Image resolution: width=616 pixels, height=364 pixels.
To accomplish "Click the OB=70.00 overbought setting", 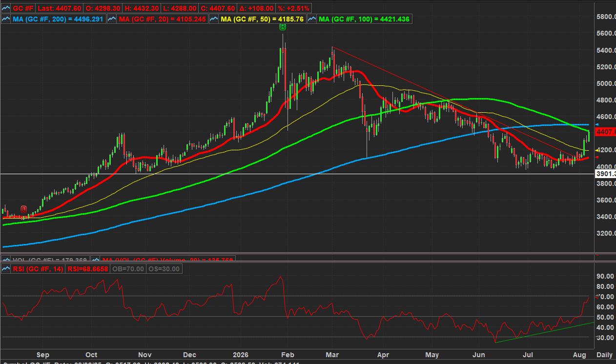I will coord(128,269).
